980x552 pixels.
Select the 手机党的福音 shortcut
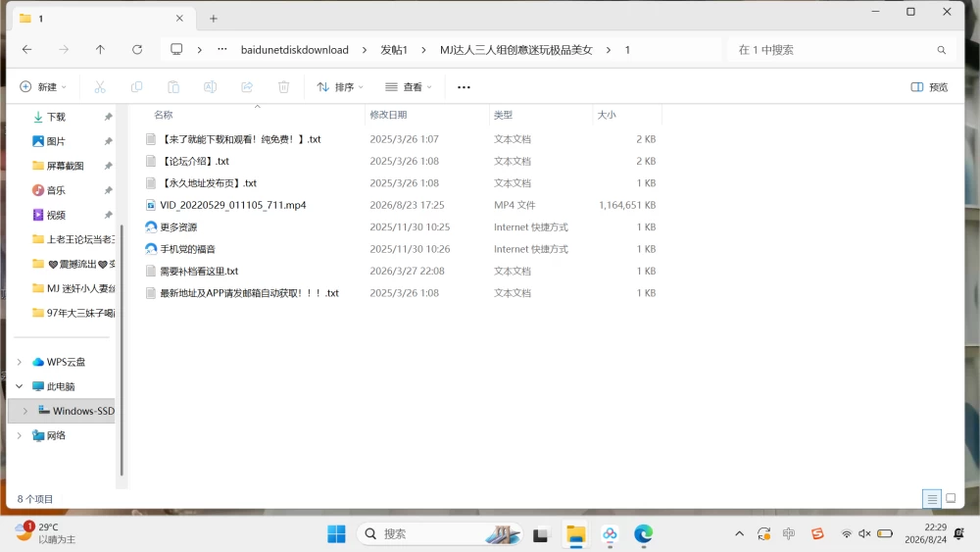pyautogui.click(x=187, y=249)
